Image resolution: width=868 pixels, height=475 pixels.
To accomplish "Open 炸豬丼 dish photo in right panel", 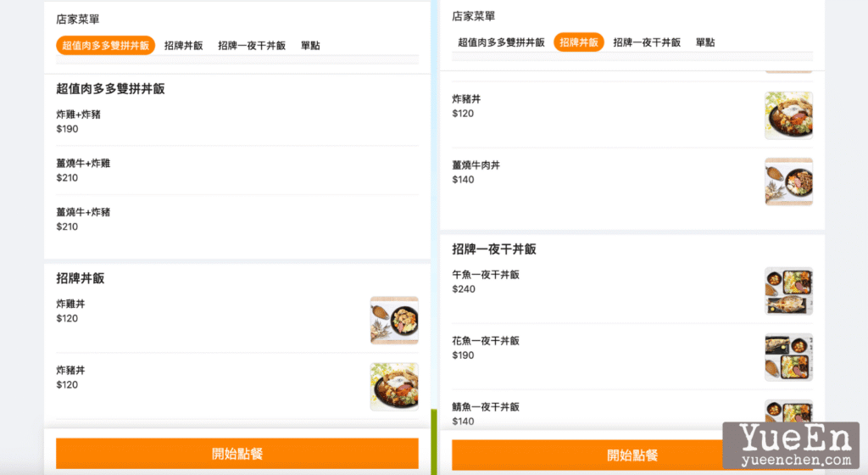I will tap(788, 115).
